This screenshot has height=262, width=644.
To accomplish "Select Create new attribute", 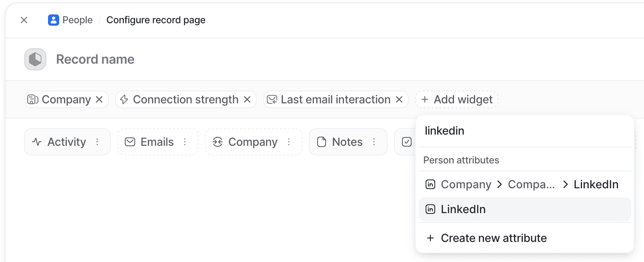I will pyautogui.click(x=493, y=238).
